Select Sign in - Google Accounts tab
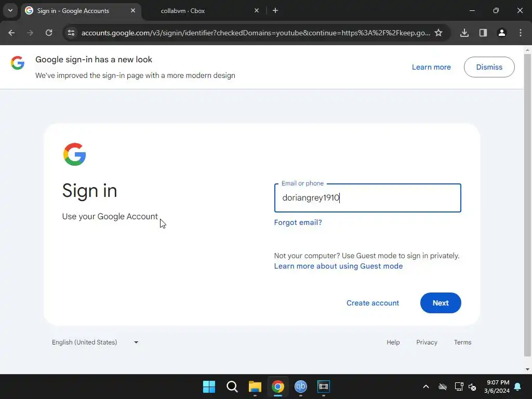The height and width of the screenshot is (399, 532). point(82,10)
